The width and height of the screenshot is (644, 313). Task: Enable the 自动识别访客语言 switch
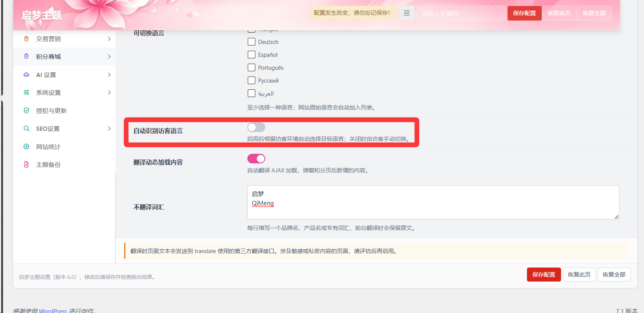[256, 127]
